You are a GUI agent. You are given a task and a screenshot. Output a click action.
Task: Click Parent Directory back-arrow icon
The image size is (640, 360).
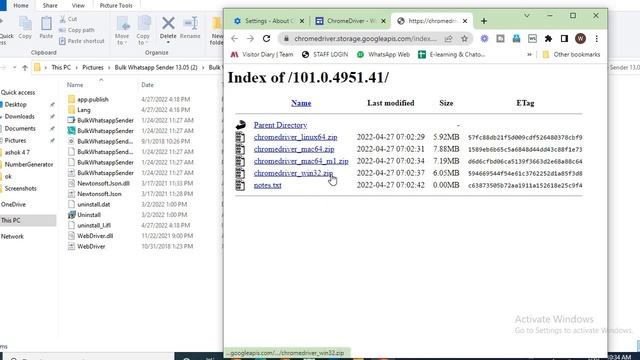pyautogui.click(x=241, y=125)
